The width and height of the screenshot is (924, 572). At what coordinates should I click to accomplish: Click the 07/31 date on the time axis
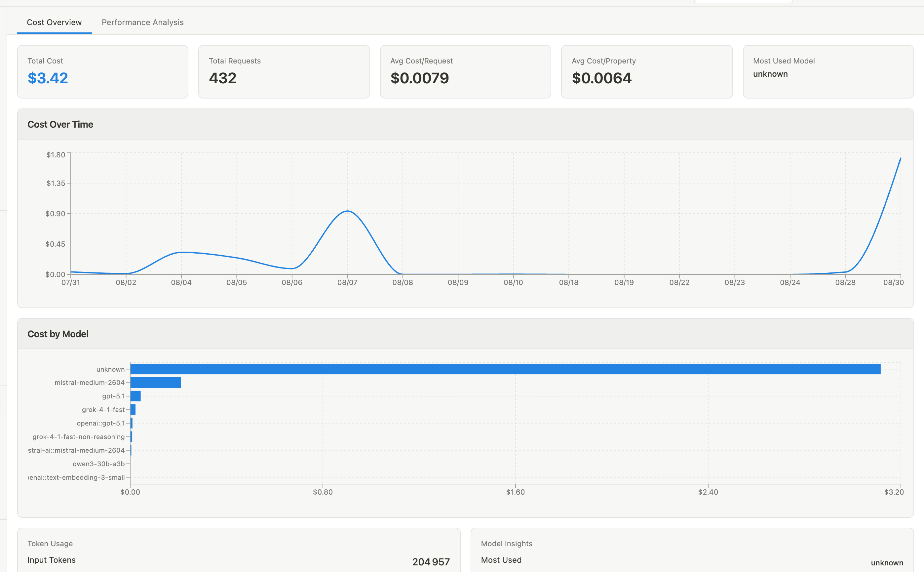[71, 282]
